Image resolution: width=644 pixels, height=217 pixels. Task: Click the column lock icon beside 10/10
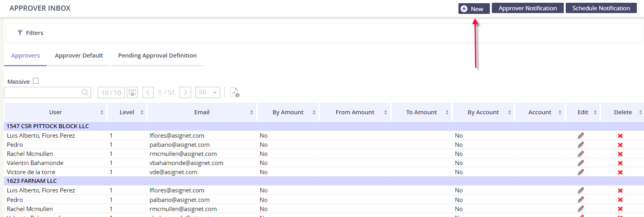[132, 92]
